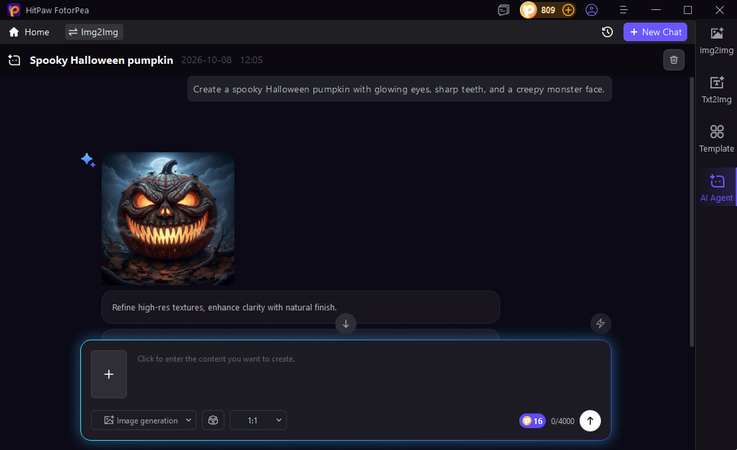The width and height of the screenshot is (737, 450).
Task: Click the AI agent icon beside chat title
Action: [15, 60]
